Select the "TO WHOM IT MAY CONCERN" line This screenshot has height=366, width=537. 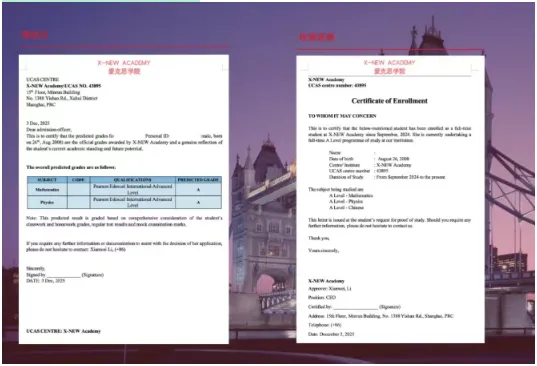(x=342, y=116)
